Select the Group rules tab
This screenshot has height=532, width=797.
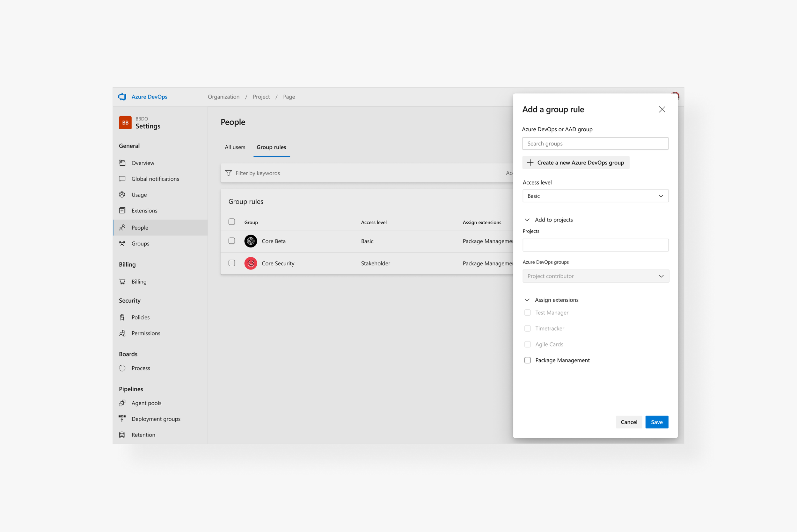pyautogui.click(x=271, y=147)
